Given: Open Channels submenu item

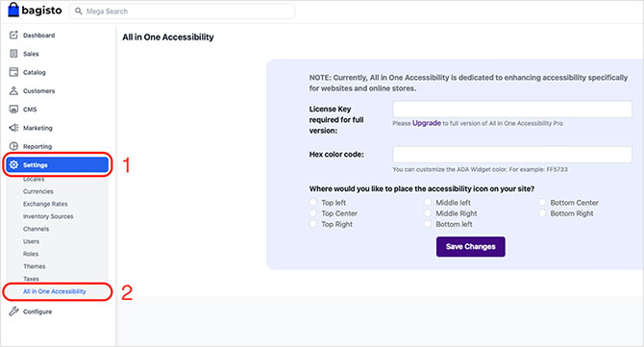Looking at the screenshot, I should (37, 229).
